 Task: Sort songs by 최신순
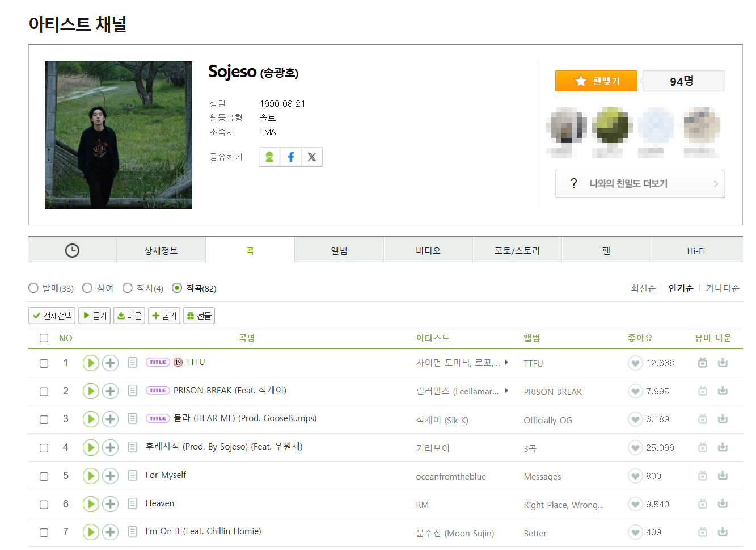tap(643, 288)
